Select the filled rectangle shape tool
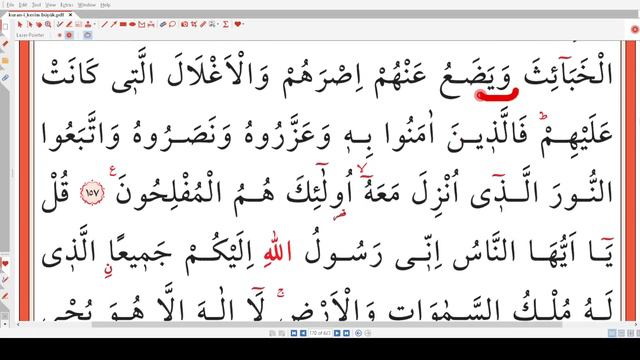Image resolution: width=640 pixels, height=360 pixels. pyautogui.click(x=123, y=25)
